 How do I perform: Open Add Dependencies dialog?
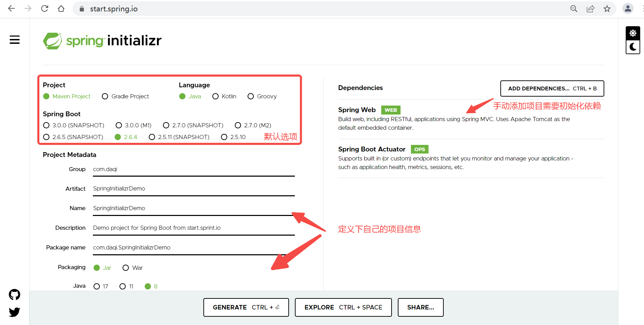pos(552,89)
